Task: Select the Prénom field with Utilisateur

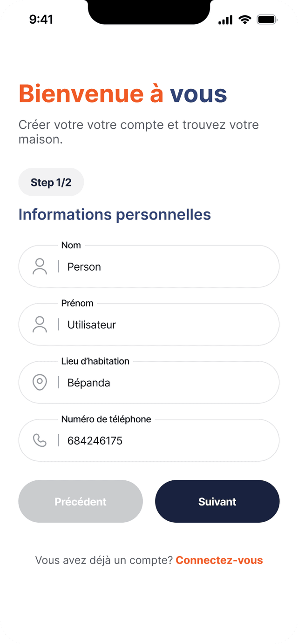Action: click(x=149, y=325)
